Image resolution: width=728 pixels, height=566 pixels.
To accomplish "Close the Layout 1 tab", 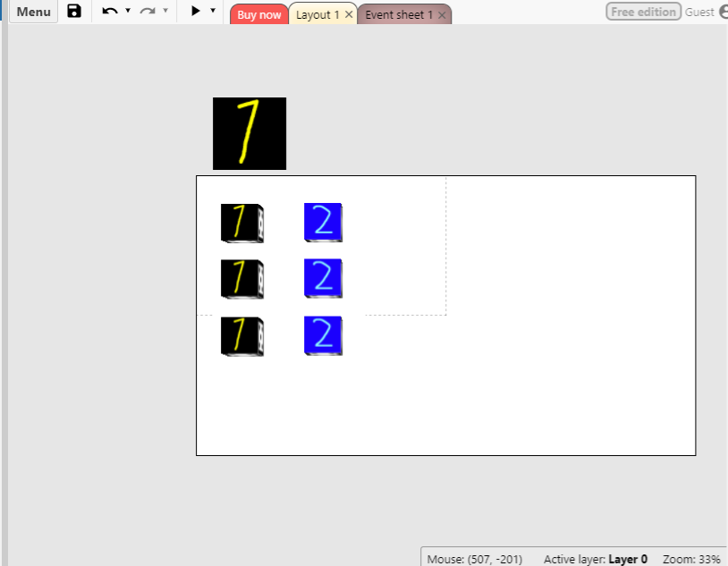I will (349, 15).
